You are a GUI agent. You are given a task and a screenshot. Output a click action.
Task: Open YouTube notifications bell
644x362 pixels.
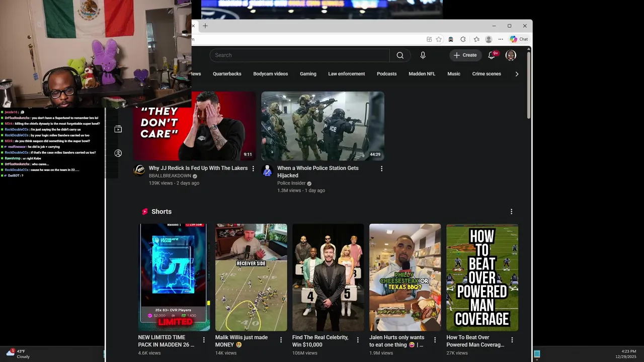coord(492,55)
